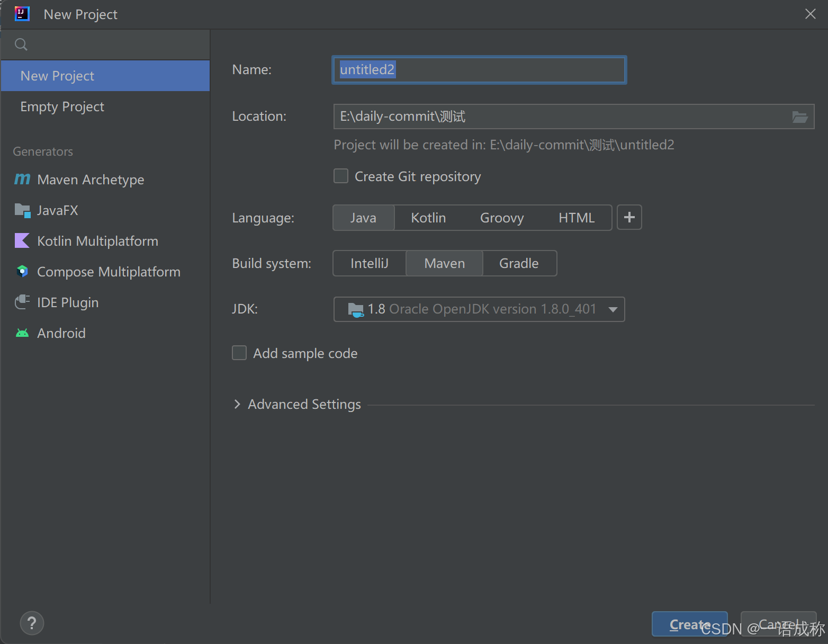Click the Create button
Image resolution: width=828 pixels, height=644 pixels.
point(689,624)
